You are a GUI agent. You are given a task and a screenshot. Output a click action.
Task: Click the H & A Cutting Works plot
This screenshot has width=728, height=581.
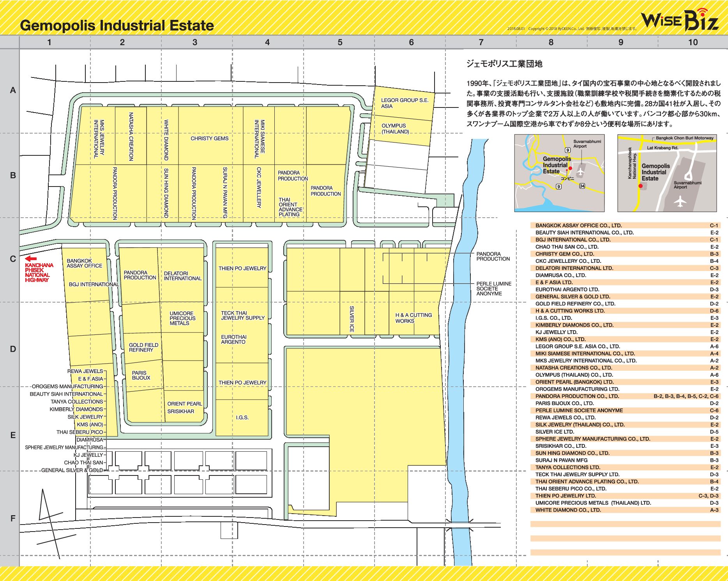coord(413,318)
